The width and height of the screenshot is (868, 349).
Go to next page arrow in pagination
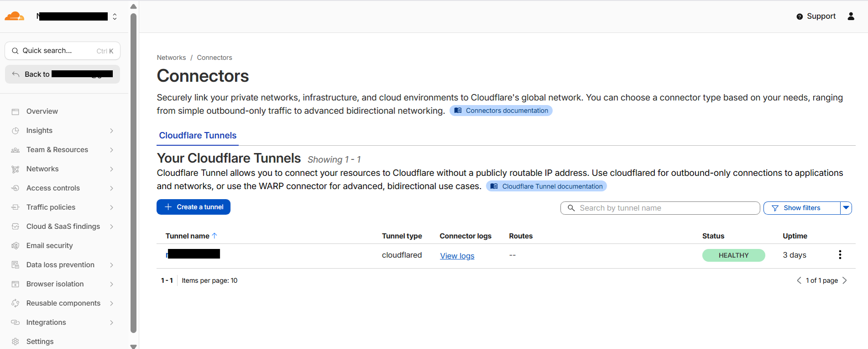click(845, 280)
